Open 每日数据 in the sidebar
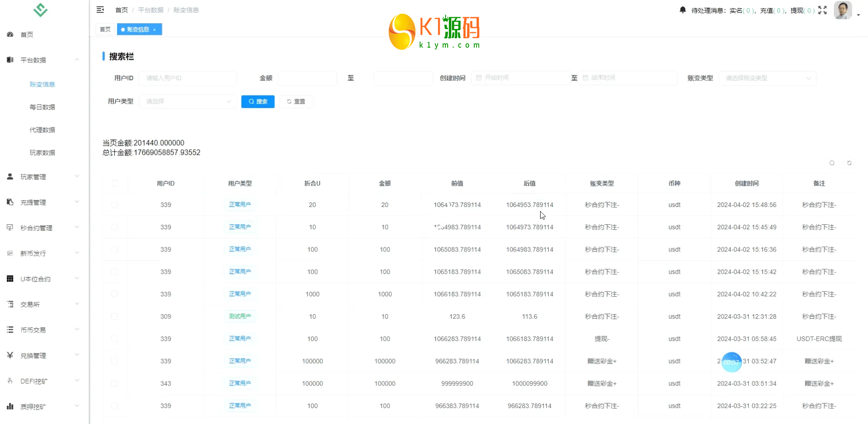The height and width of the screenshot is (424, 868). click(x=42, y=107)
